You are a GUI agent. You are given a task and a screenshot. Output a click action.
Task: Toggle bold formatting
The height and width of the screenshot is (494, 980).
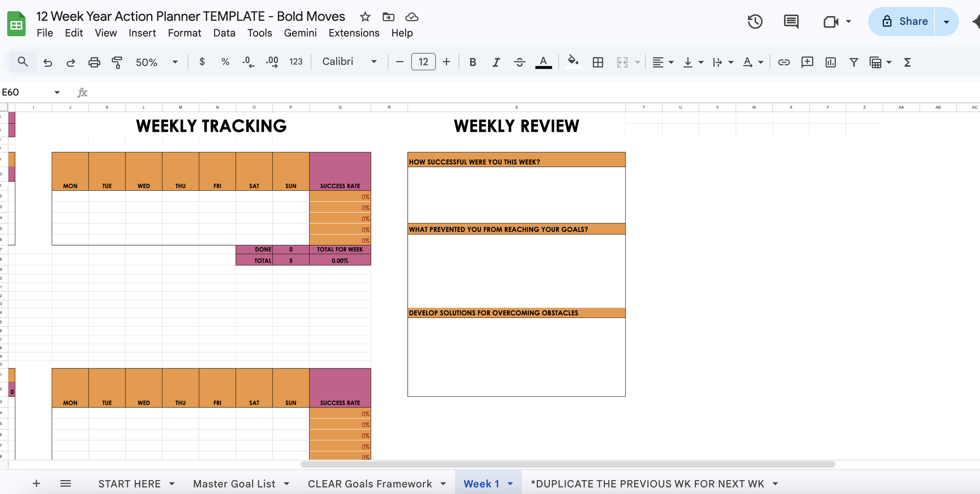(473, 62)
